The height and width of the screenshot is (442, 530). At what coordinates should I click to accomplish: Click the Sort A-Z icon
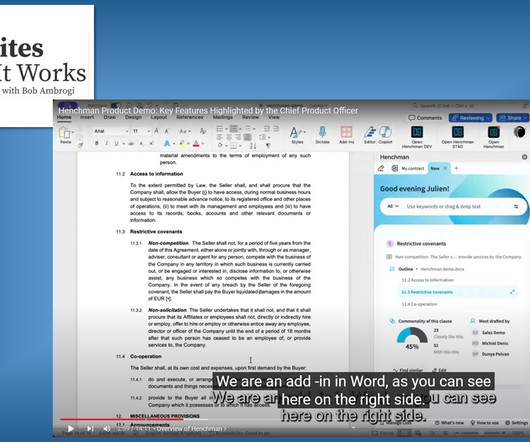(253, 146)
